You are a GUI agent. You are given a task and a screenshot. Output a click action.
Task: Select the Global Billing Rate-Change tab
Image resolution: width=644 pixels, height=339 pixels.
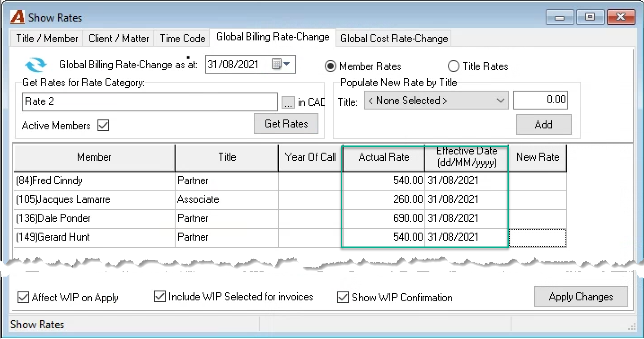tap(273, 37)
